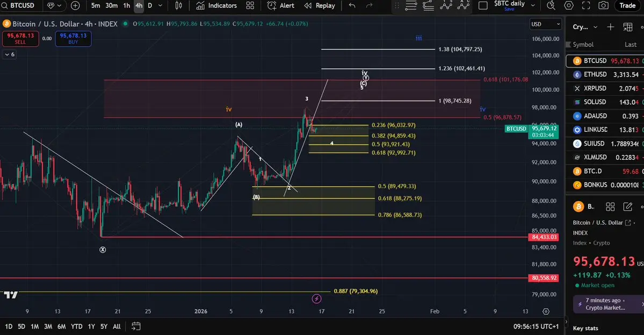The image size is (644, 335).
Task: Select SOLUSD in the watchlist
Action: (605, 102)
